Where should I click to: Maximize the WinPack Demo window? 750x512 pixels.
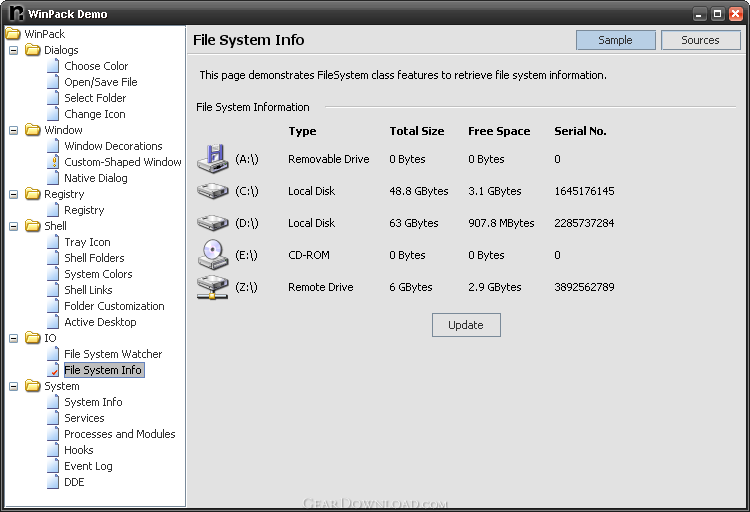[x=717, y=14]
